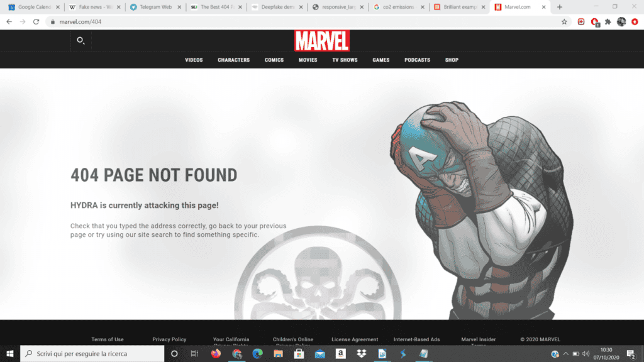Image resolution: width=644 pixels, height=362 pixels.
Task: Switch to the Brilliant examples tab
Action: [x=459, y=7]
